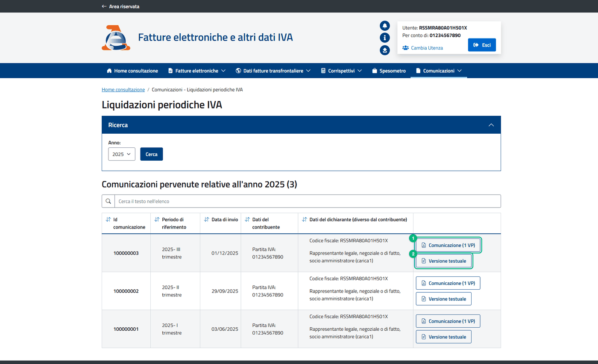The image size is (598, 364).
Task: Click the '2025- III trimestre' cell
Action: [175, 253]
